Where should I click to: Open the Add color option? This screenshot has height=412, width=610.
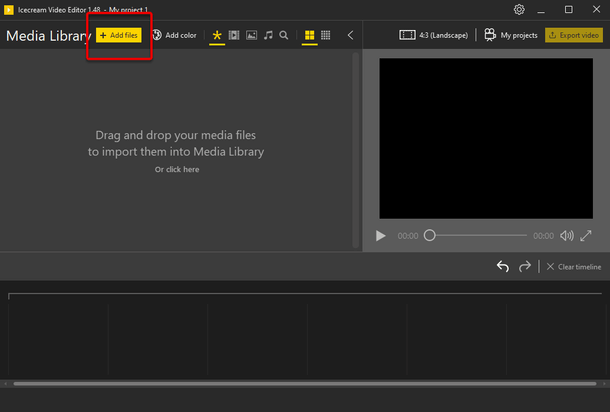pos(174,35)
